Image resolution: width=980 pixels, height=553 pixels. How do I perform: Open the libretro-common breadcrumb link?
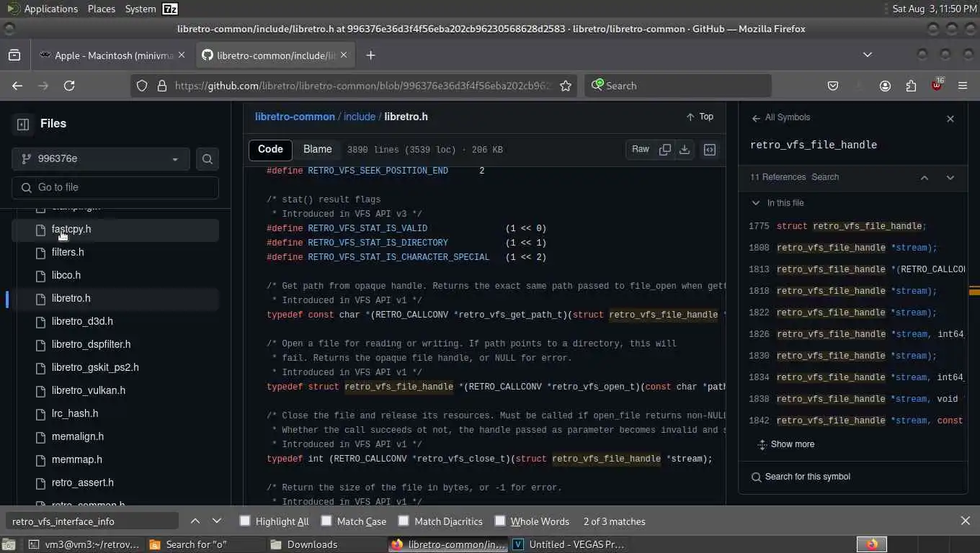[295, 117]
